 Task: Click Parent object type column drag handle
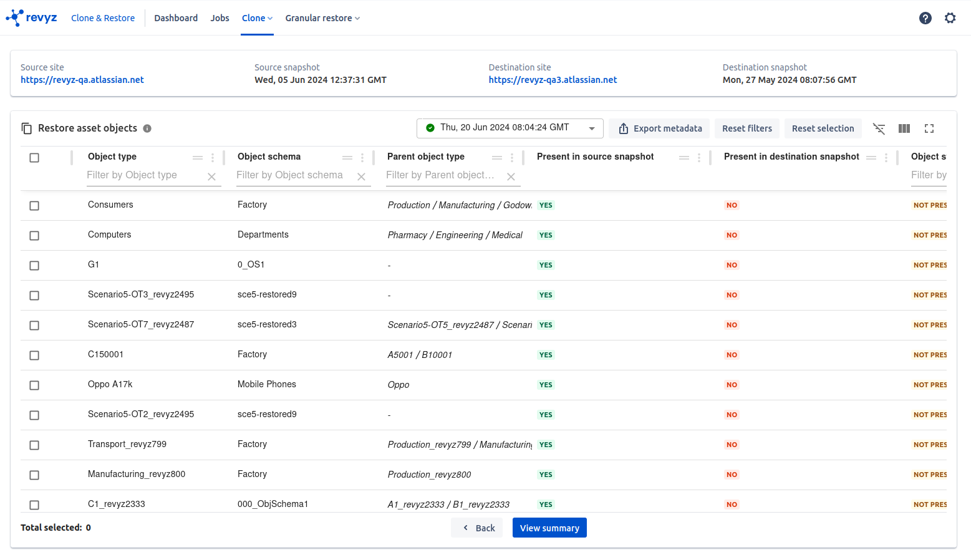pyautogui.click(x=497, y=158)
